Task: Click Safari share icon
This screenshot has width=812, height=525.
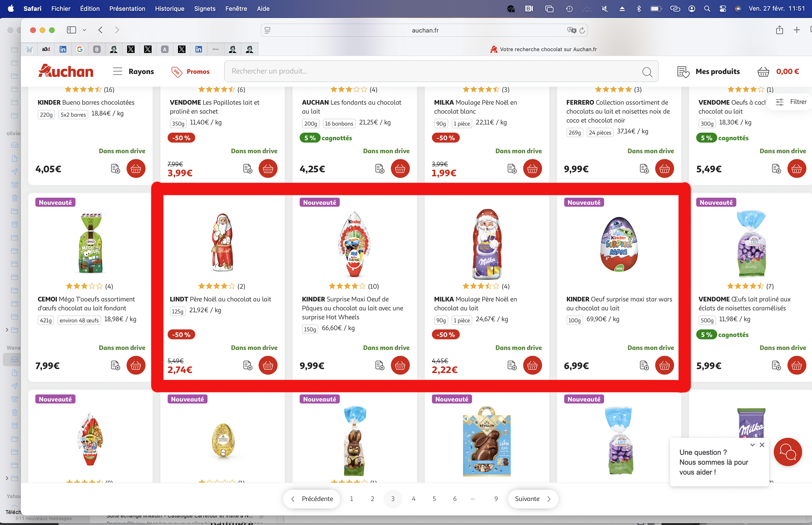Action: click(x=779, y=30)
